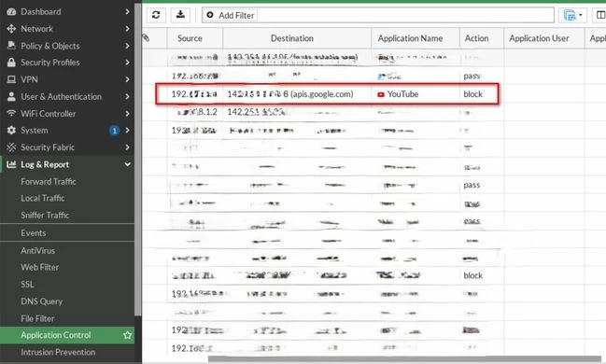
Task: Select Application Control menu item
Action: 67,335
